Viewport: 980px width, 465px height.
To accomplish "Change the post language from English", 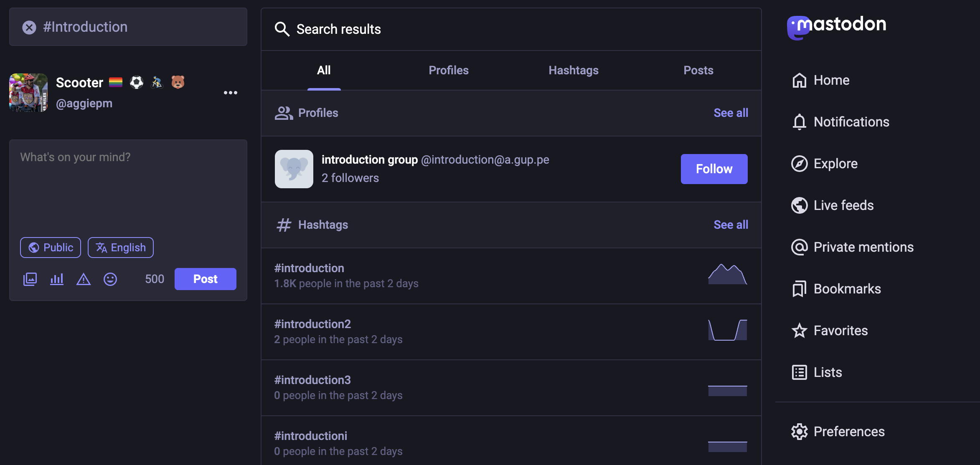I will tap(121, 248).
